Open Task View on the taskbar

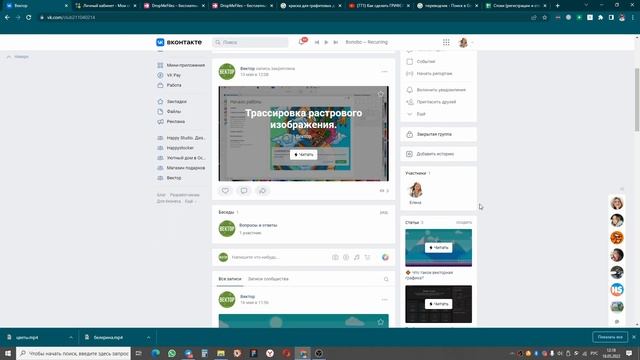point(139,353)
